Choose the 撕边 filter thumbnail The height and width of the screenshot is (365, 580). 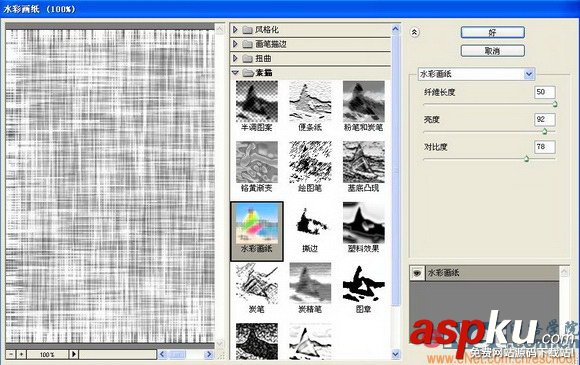pos(310,223)
